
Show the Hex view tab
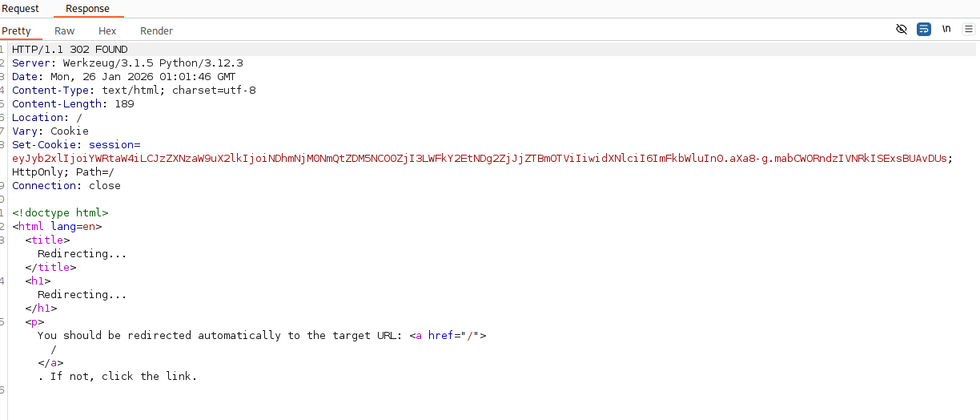click(107, 30)
